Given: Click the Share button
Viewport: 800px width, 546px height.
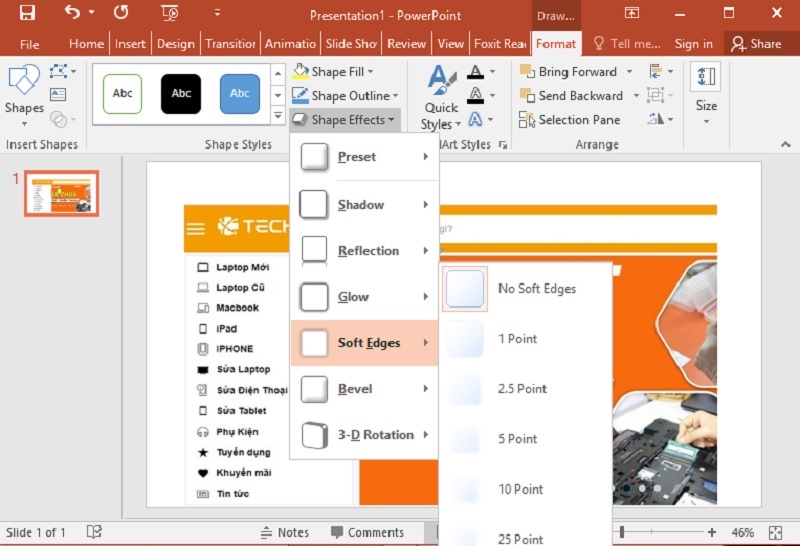Looking at the screenshot, I should 755,44.
